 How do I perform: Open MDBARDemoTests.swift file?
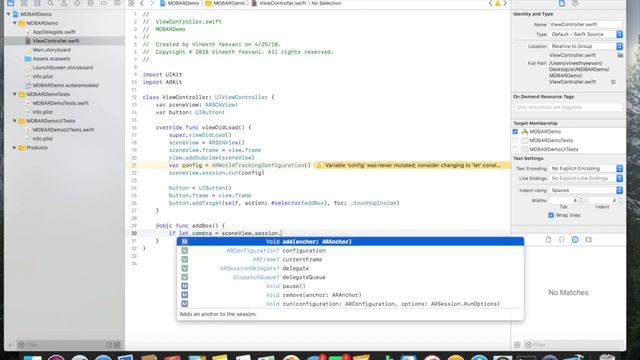[x=60, y=103]
